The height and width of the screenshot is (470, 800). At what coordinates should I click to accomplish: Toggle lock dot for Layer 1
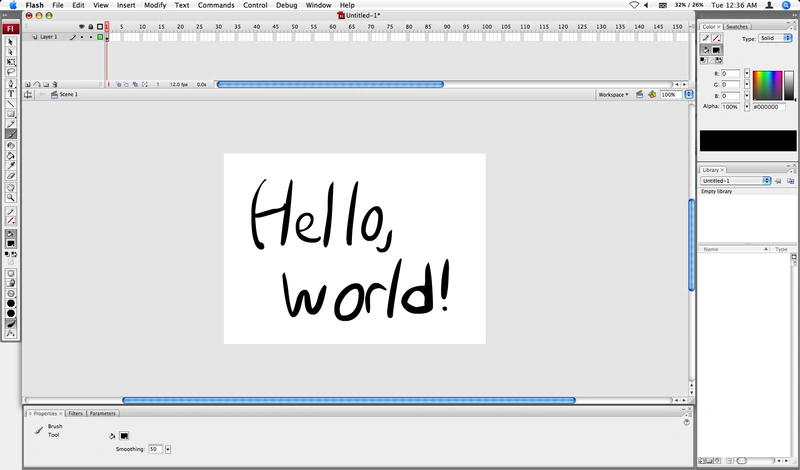point(91,36)
